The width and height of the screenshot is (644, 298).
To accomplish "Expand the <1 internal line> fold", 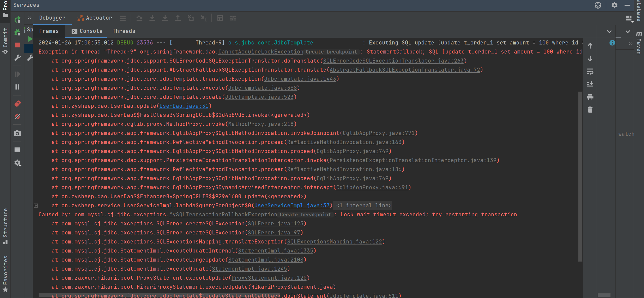I will (x=364, y=206).
